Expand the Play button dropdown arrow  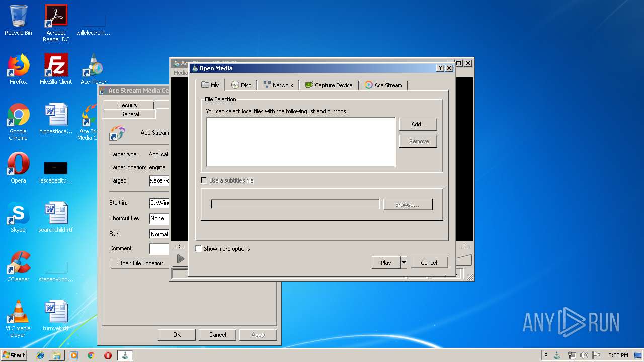click(404, 263)
